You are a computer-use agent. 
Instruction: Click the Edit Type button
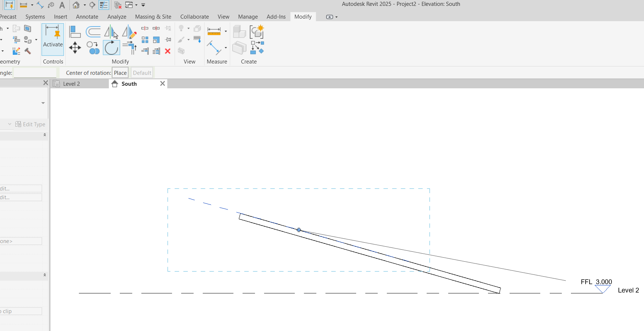point(30,124)
